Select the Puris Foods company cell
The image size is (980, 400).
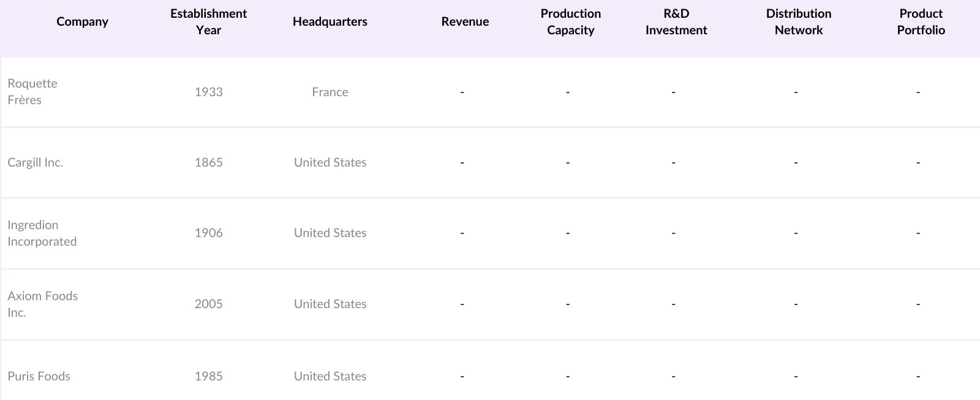point(39,376)
